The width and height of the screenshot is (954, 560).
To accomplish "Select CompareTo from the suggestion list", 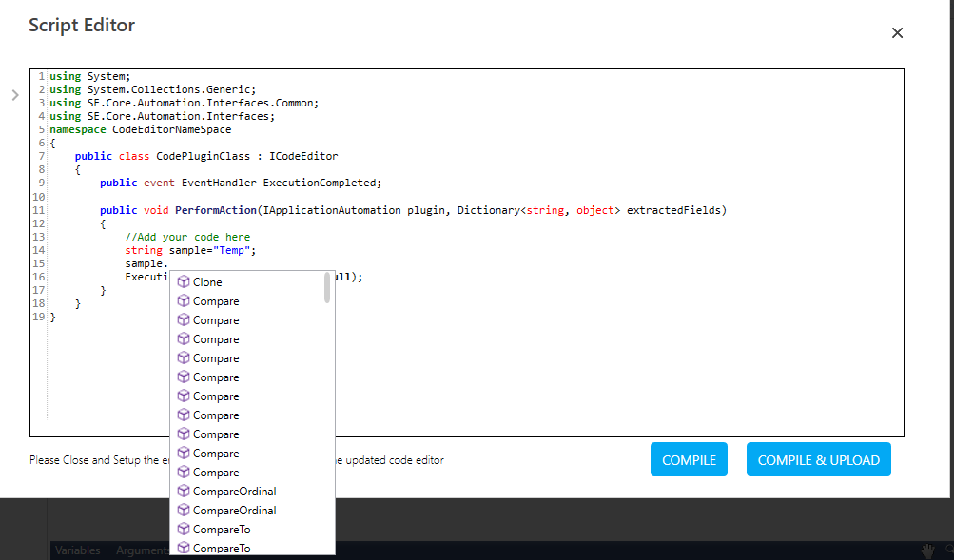I will click(215, 529).
